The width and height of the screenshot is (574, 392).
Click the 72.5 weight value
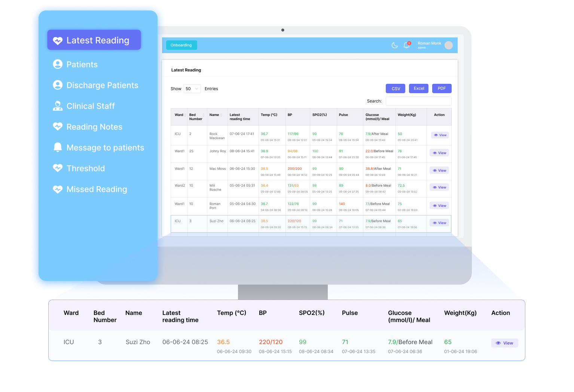(x=401, y=186)
